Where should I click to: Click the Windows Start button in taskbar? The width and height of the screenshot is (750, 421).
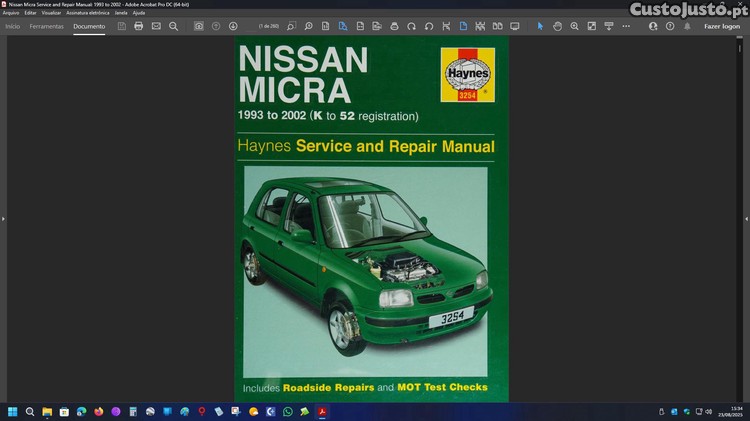click(x=13, y=411)
